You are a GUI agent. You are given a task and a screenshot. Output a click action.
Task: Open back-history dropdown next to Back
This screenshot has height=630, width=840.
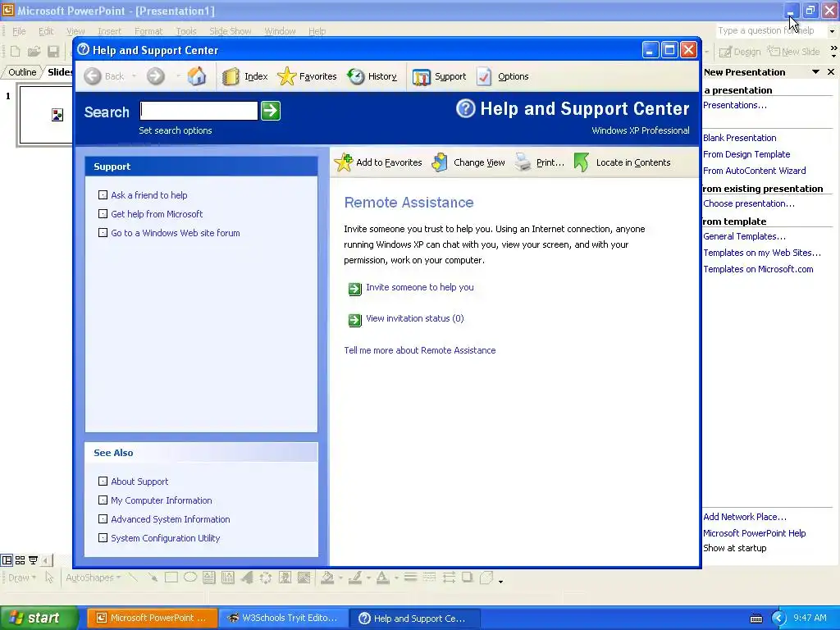(x=134, y=76)
